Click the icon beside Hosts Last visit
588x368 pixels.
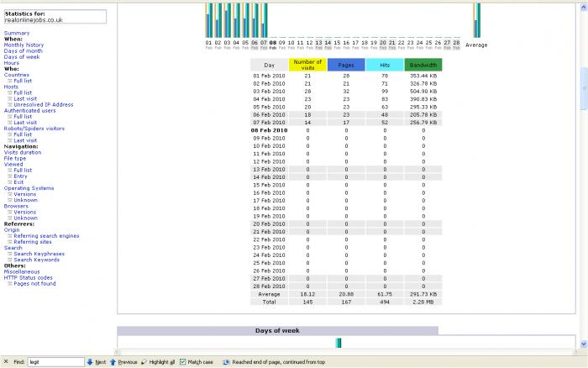point(10,98)
